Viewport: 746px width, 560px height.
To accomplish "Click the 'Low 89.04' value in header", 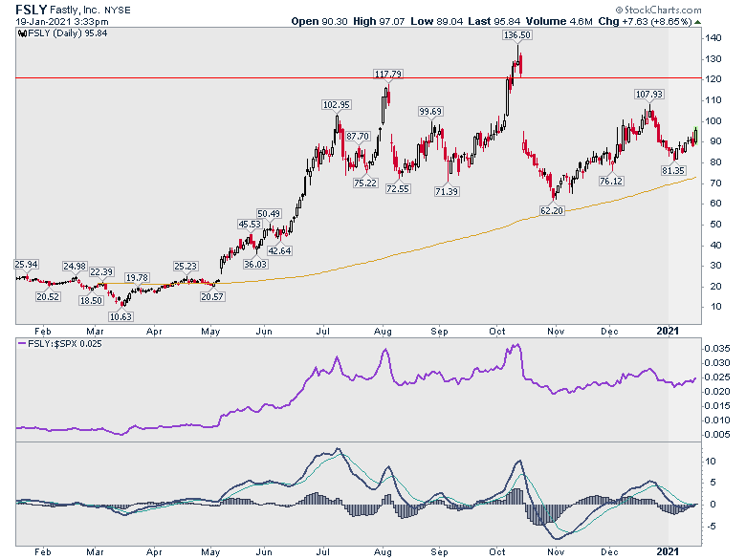I will (x=437, y=21).
